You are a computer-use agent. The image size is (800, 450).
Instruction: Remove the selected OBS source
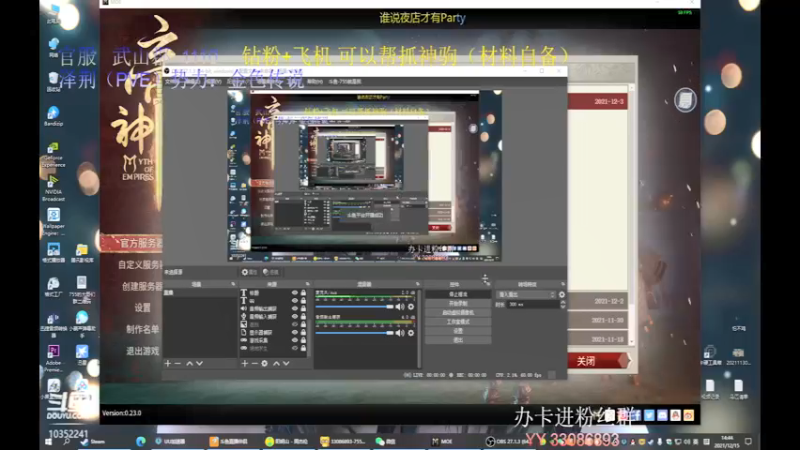coord(254,363)
